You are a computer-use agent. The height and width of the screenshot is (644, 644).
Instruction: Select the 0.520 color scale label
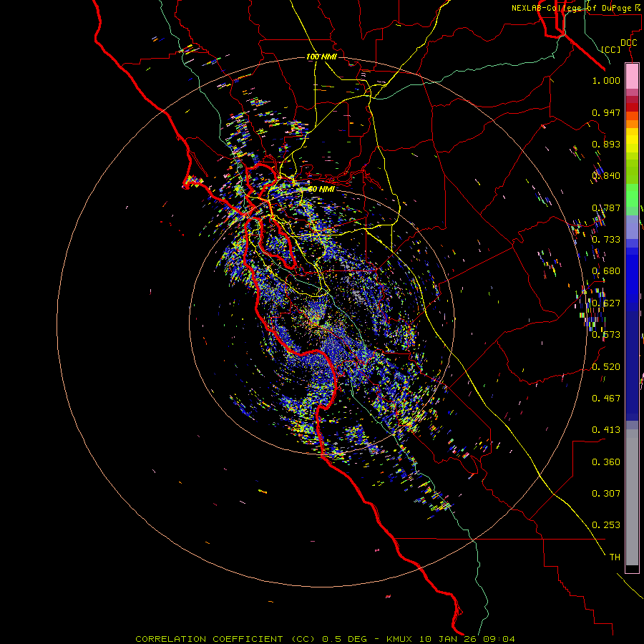click(606, 366)
